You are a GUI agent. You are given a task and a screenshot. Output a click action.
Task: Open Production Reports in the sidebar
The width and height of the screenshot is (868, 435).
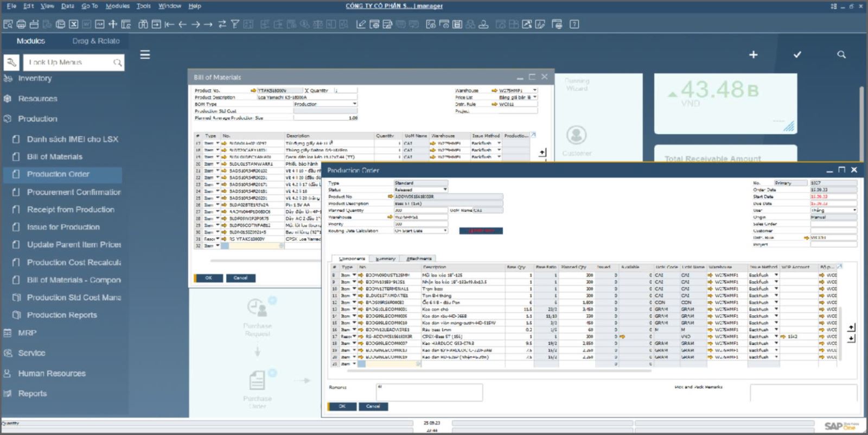pyautogui.click(x=62, y=315)
